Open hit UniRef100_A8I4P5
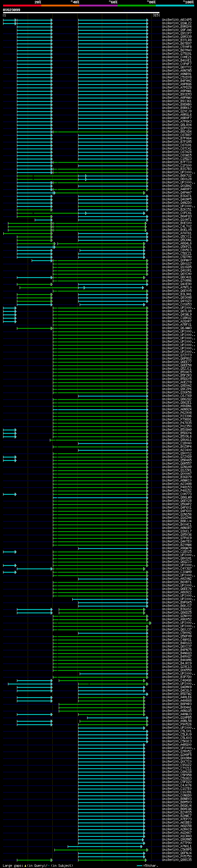197x868 pixels. coord(177,20)
